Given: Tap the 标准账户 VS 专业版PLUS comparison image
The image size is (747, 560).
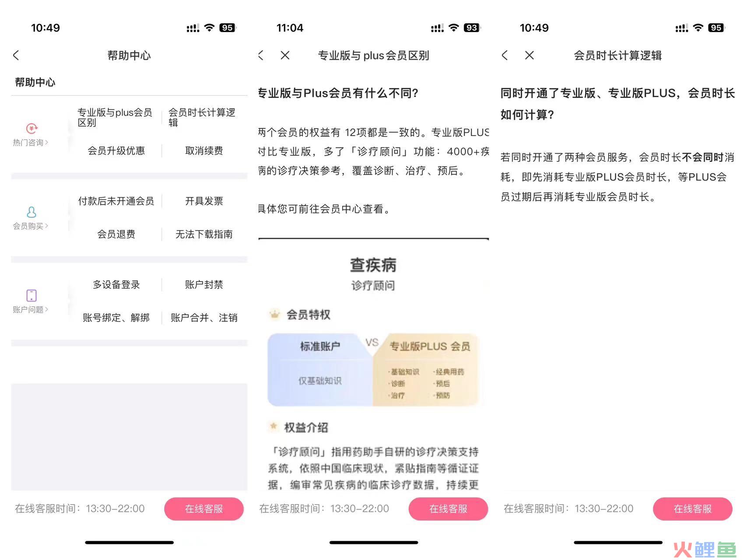Looking at the screenshot, I should [x=373, y=370].
